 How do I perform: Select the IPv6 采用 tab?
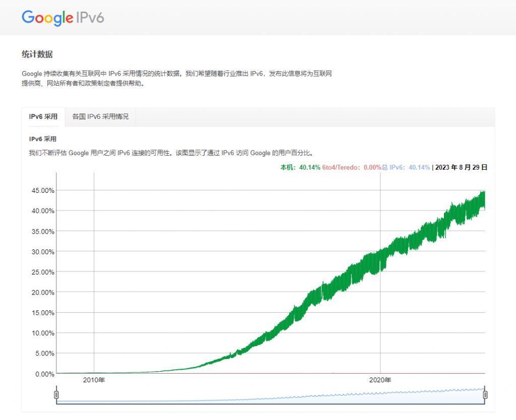click(x=43, y=116)
